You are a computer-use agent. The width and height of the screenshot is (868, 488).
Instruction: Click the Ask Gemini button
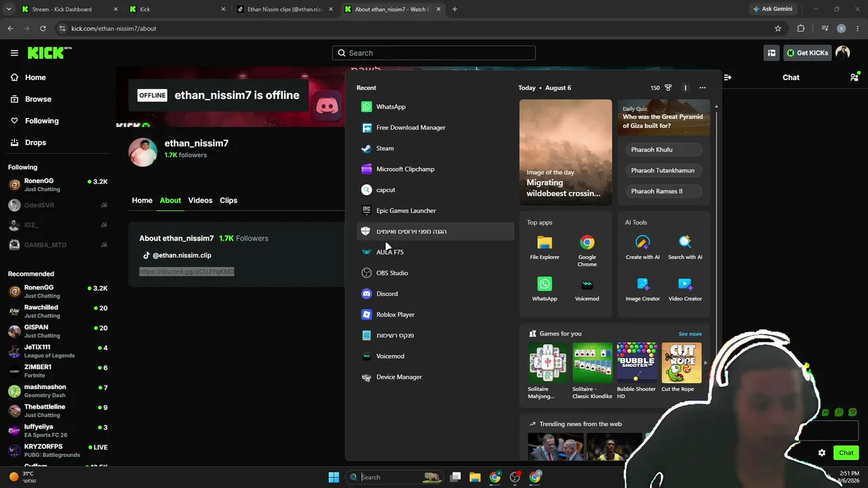[x=772, y=9]
